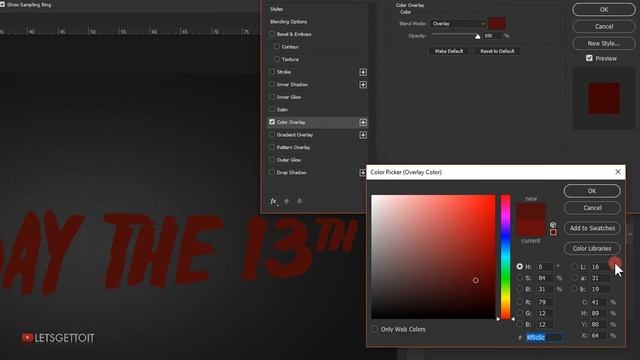Screen dimensions: 640x360
Task: Click the new color swatch
Action: click(x=531, y=211)
